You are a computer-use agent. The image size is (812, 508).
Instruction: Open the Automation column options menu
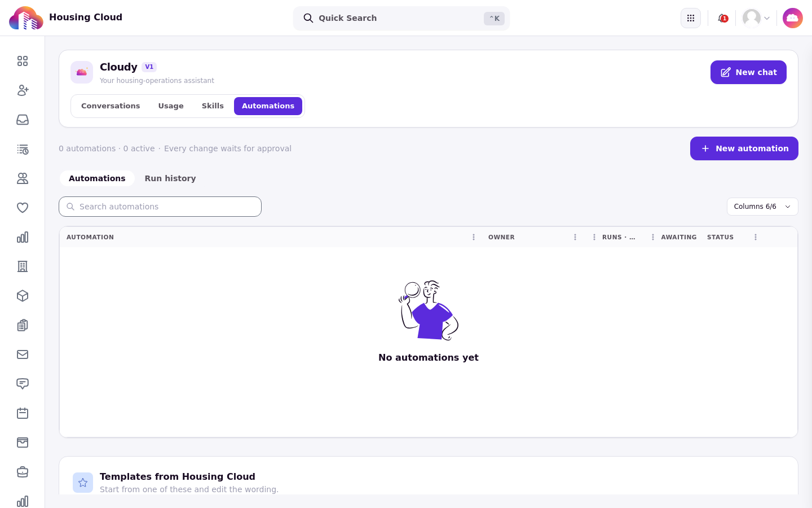pos(474,237)
